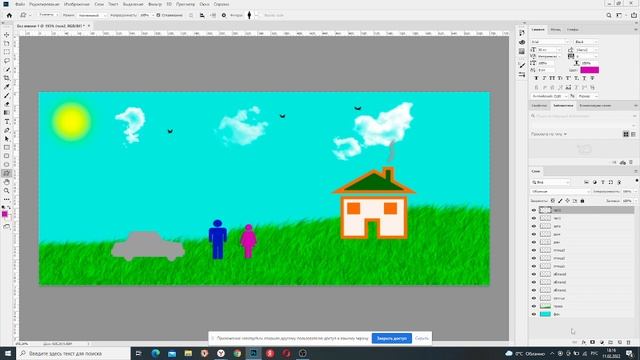Select the Rectangular Marquee tool

pyautogui.click(x=7, y=52)
